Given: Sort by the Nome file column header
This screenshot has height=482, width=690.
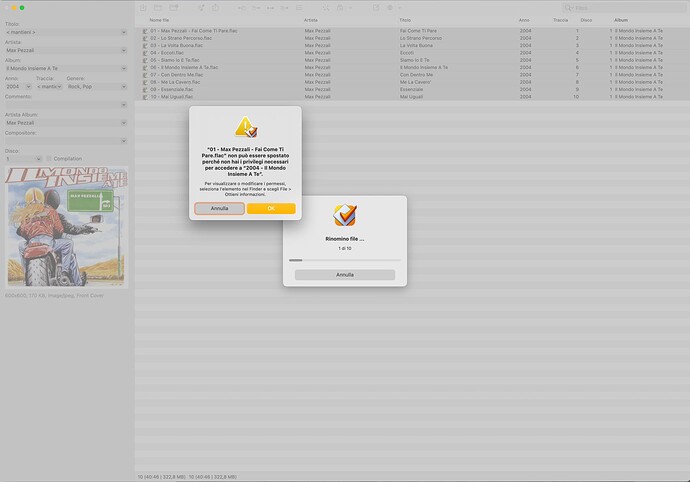Looking at the screenshot, I should (159, 20).
